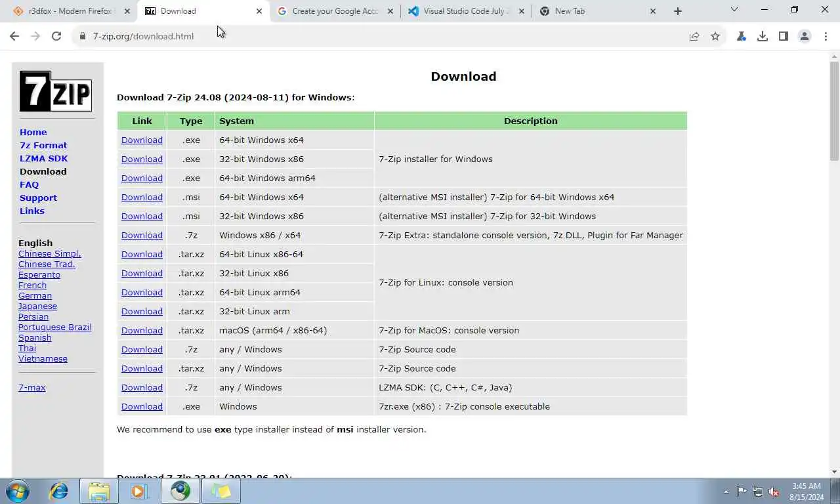Click the Action Center flag icon

(742, 492)
